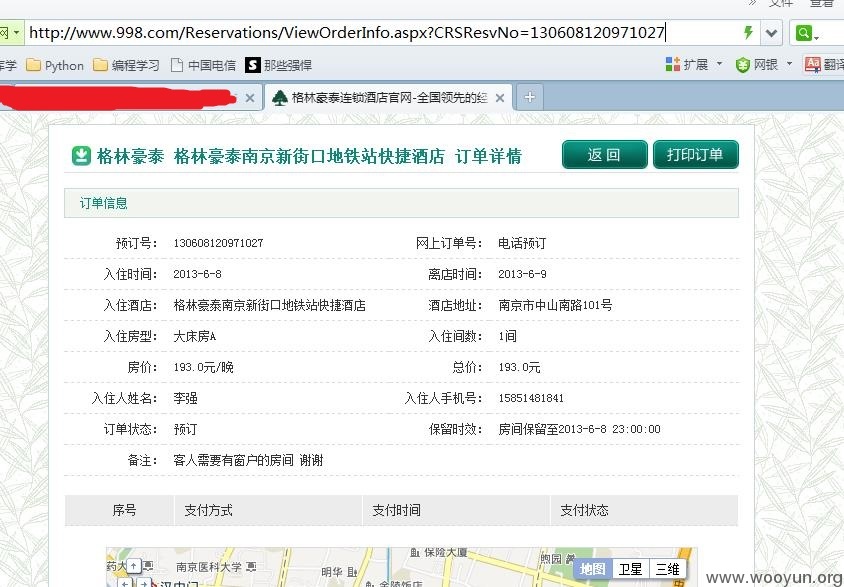Click the 打印订单 print order button
Image resolution: width=844 pixels, height=587 pixels.
click(695, 155)
